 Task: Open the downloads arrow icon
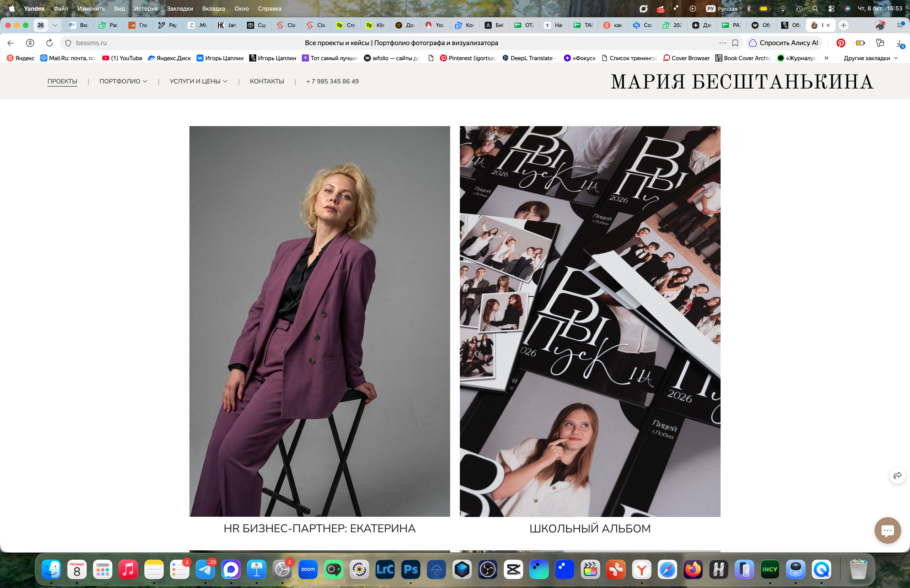click(900, 43)
